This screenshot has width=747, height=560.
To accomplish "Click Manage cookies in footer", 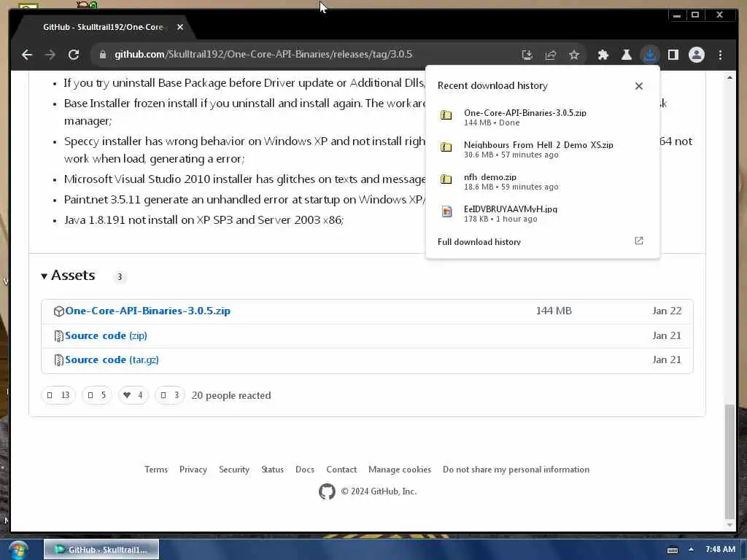I will point(400,470).
